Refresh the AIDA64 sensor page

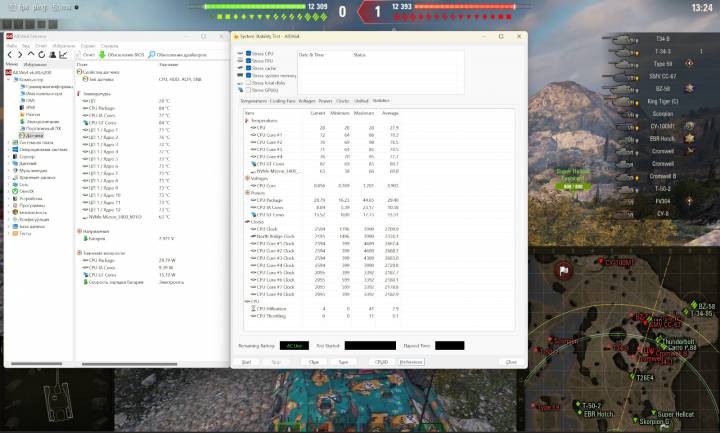point(41,55)
